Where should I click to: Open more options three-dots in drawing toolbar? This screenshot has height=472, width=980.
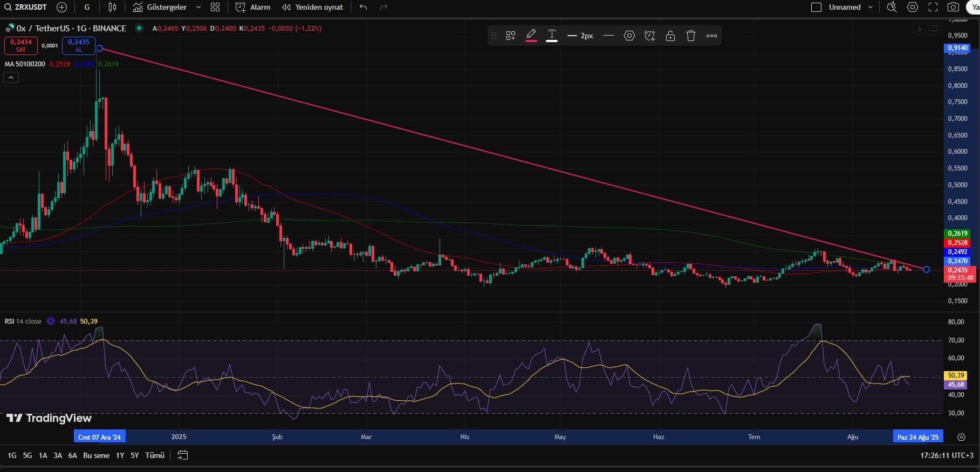coord(711,36)
